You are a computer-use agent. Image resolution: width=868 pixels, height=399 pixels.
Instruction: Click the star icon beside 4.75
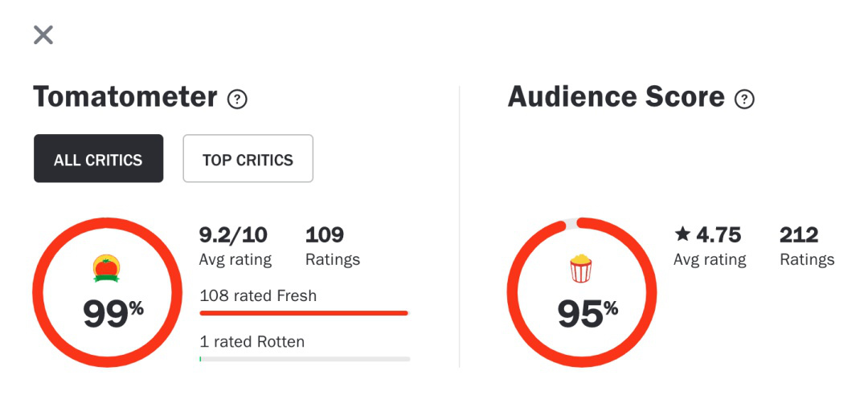[x=682, y=235]
